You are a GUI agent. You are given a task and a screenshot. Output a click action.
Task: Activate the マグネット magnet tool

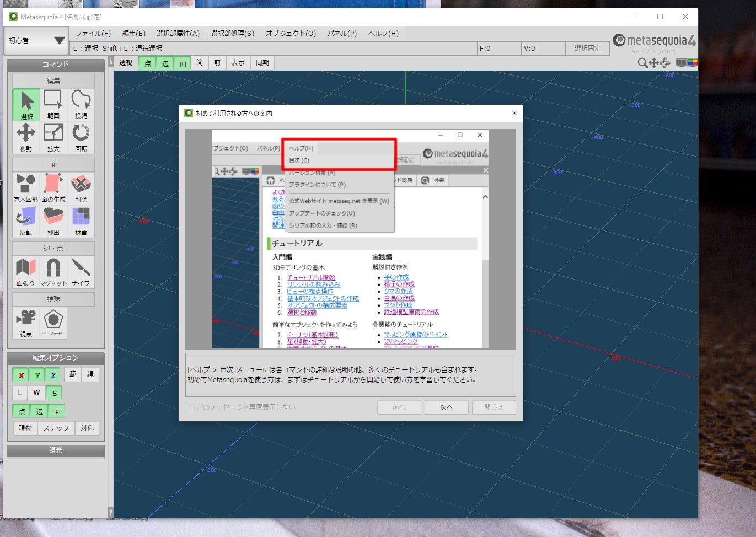tap(53, 272)
